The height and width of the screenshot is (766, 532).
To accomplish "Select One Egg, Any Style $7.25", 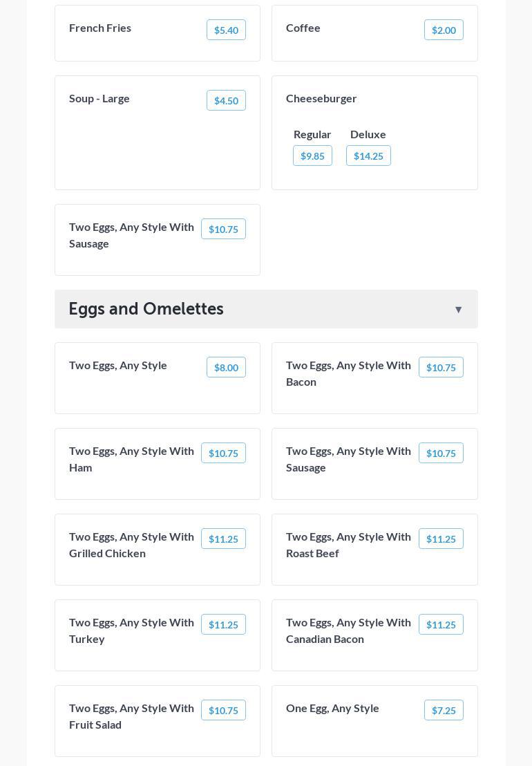I will point(444,710).
